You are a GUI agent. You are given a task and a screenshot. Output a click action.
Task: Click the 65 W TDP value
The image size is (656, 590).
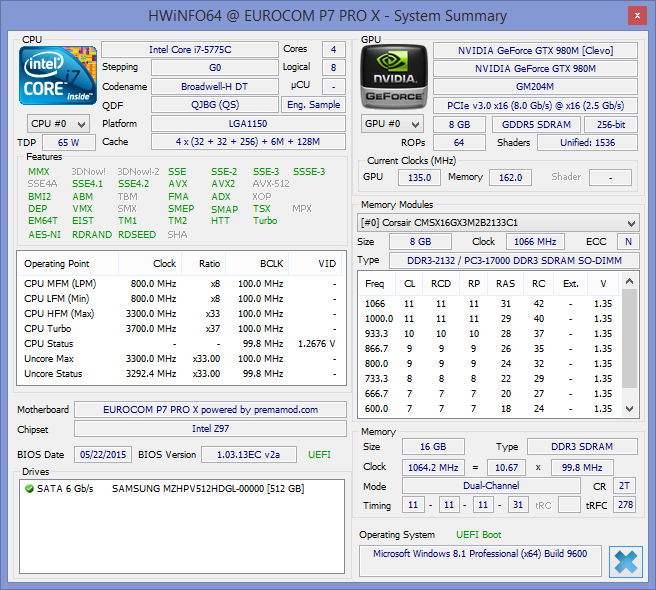click(69, 142)
